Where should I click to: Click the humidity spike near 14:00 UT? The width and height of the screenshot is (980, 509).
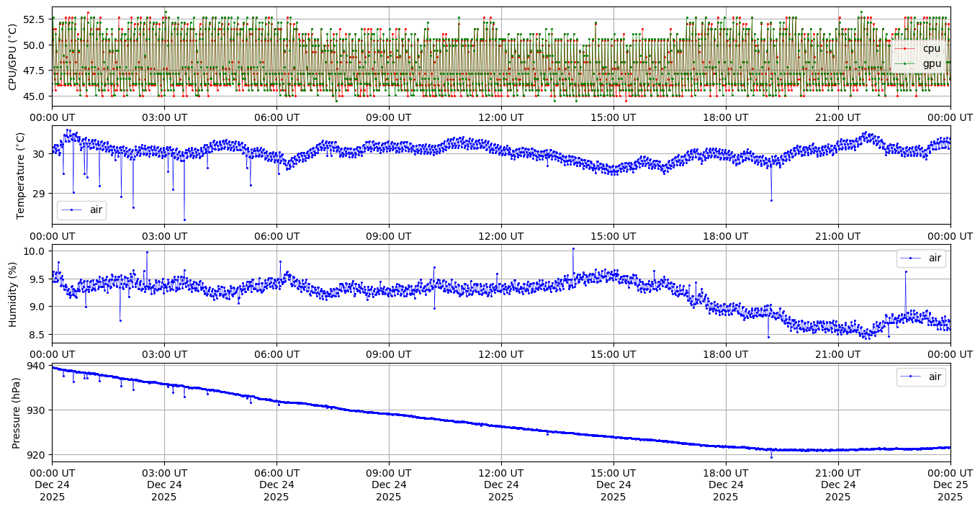pos(573,248)
